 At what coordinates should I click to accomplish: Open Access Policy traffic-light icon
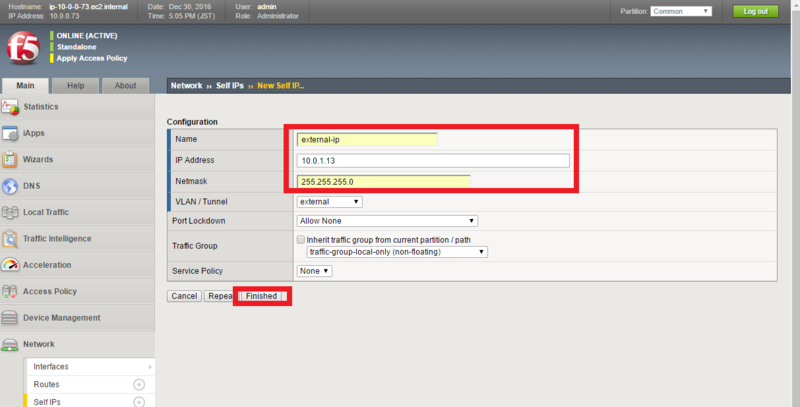(x=10, y=291)
